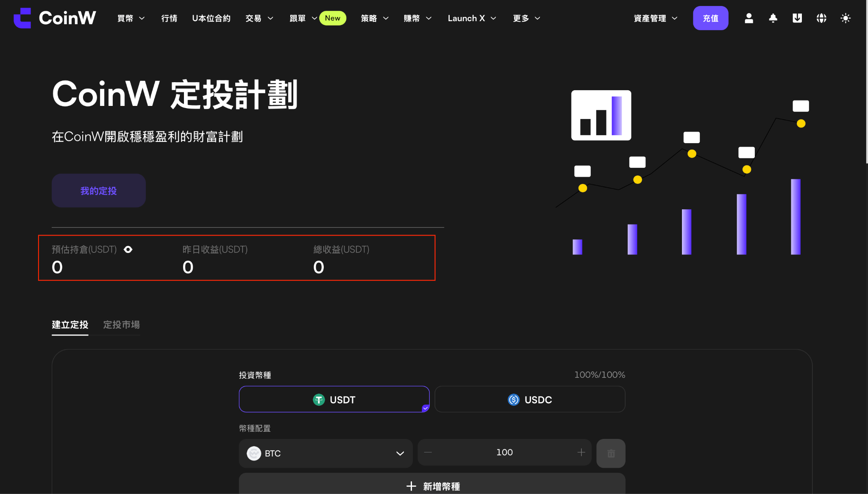Screen dimensions: 868x494
Task: Click the 昨日收益(USDT) label
Action: pos(215,250)
